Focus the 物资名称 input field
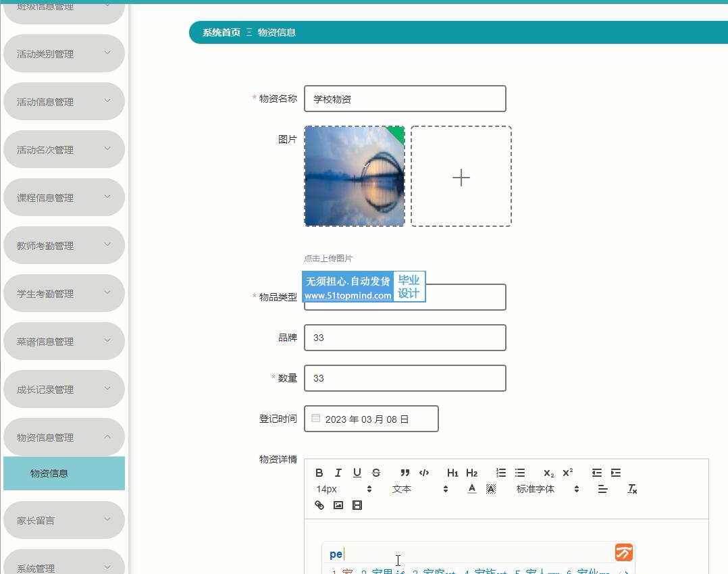This screenshot has width=728, height=574. click(x=405, y=99)
